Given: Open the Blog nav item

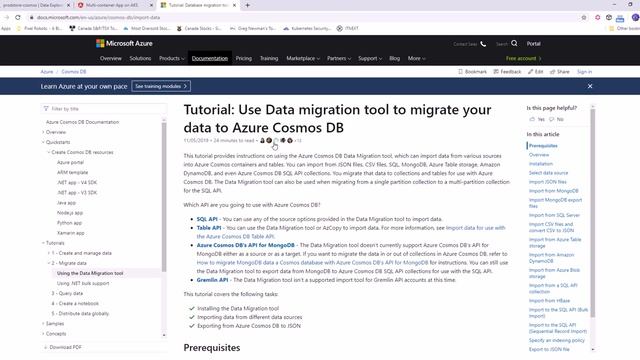Looking at the screenshot, I should pos(394,58).
